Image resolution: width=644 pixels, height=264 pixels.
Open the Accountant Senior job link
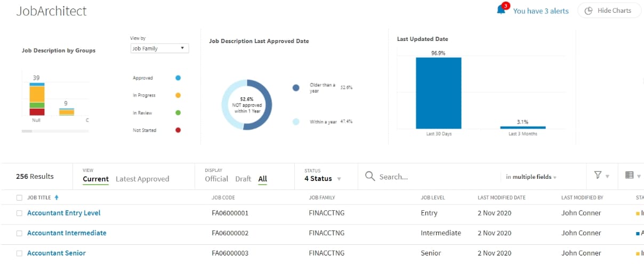point(56,253)
